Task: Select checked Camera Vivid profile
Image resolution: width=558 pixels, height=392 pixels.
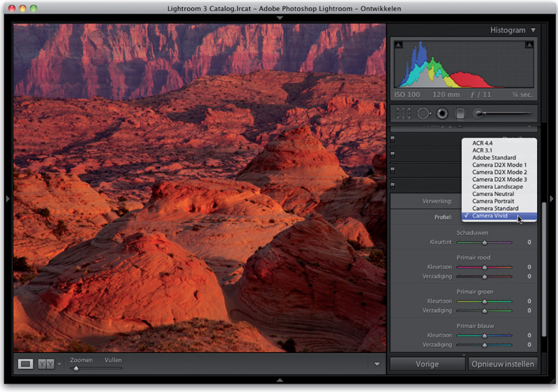Action: 499,216
